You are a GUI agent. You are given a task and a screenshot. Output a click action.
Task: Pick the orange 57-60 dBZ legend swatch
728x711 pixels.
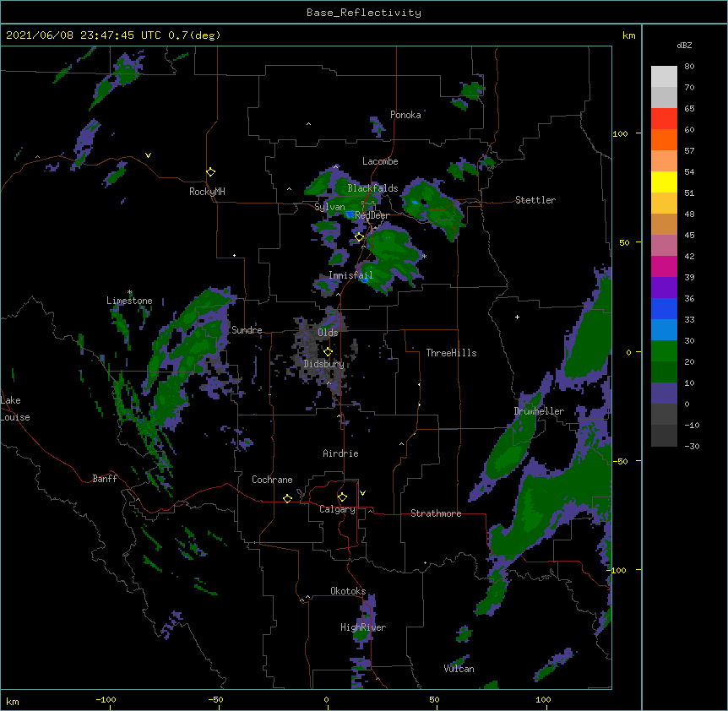pos(664,139)
